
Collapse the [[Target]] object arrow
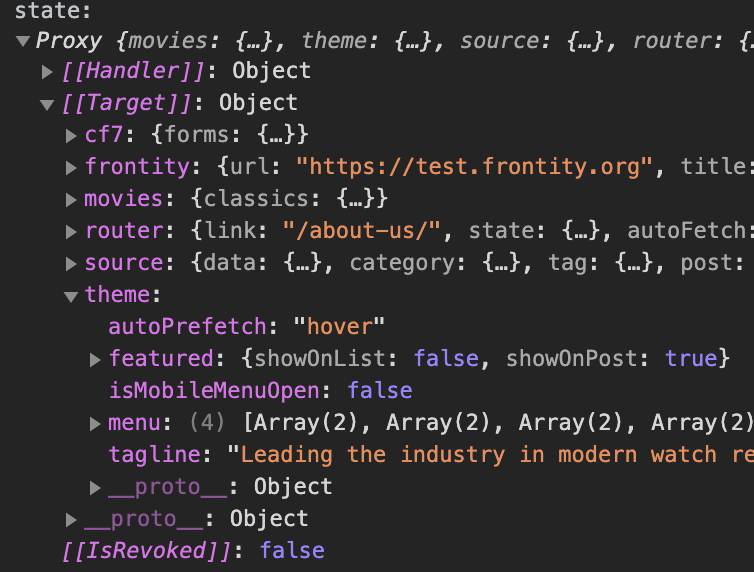[47, 104]
